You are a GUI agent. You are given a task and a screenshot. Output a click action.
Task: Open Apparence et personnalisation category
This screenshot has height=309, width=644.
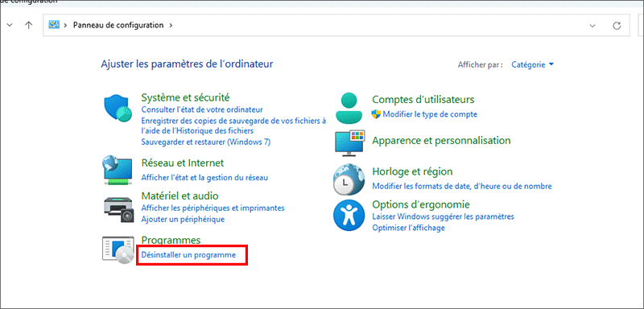pyautogui.click(x=441, y=140)
